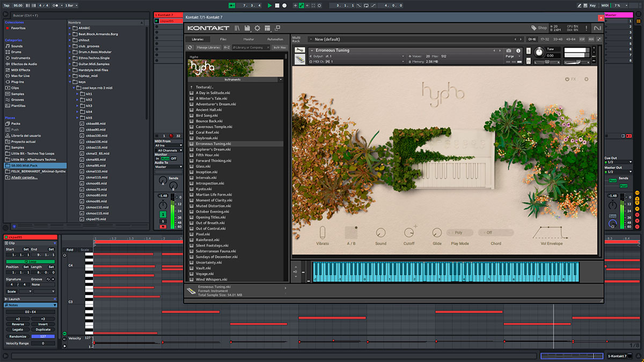The image size is (644, 362).
Task: Collapse the Erroneous Tuning instrument header arrow
Action: pyautogui.click(x=311, y=50)
